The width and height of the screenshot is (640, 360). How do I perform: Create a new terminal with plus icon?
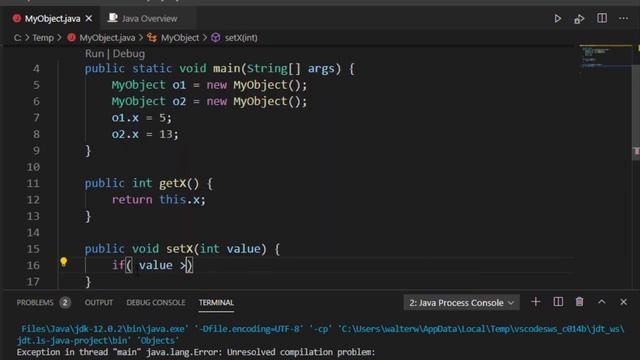point(536,302)
